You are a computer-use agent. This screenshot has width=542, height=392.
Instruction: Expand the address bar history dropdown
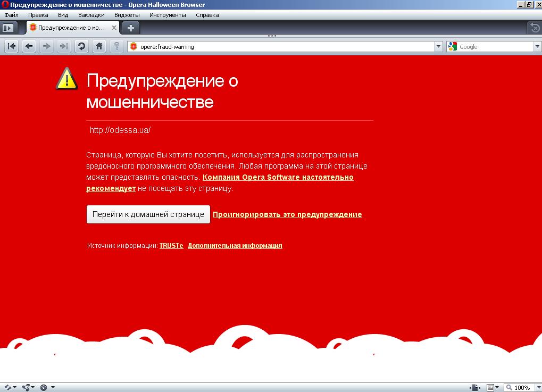click(439, 47)
